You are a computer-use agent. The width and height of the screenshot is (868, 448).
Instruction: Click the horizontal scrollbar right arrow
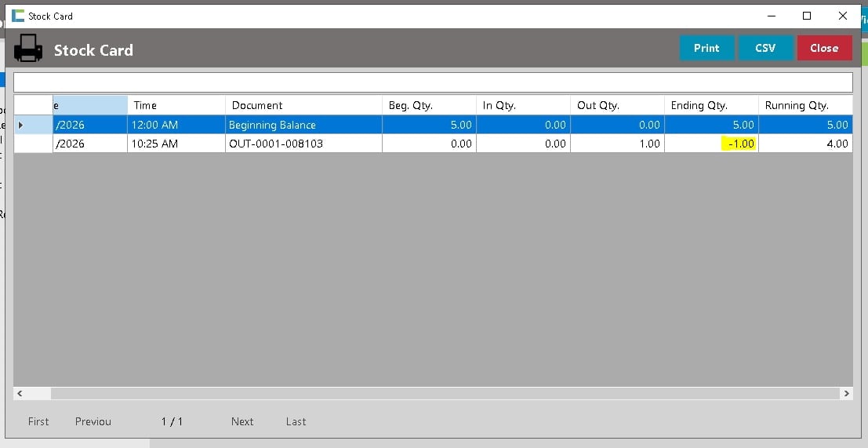point(846,393)
